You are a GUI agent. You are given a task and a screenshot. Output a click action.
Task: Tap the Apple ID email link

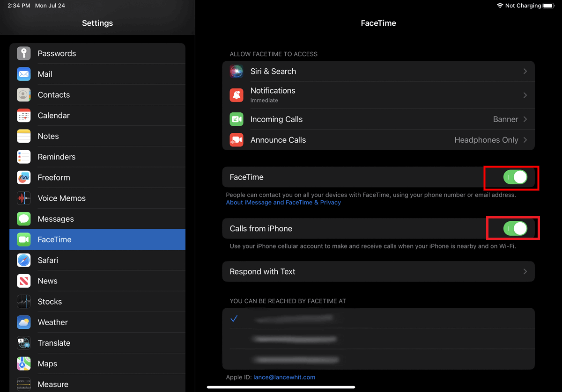(x=284, y=377)
